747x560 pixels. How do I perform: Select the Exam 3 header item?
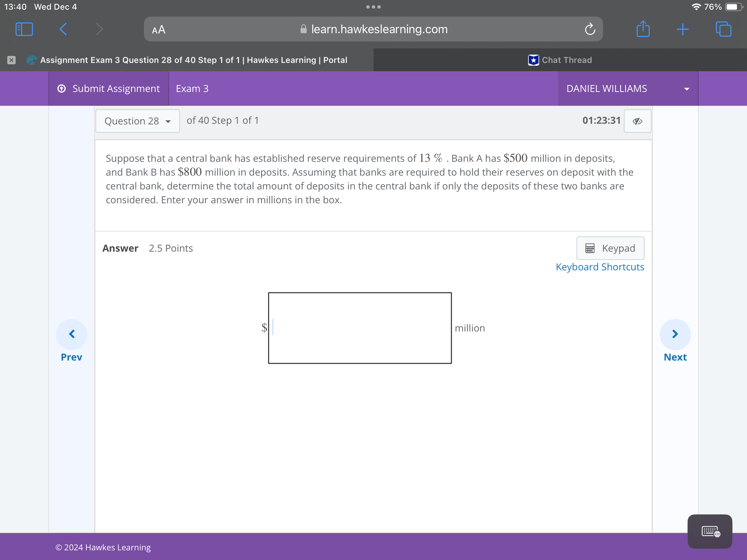(192, 89)
